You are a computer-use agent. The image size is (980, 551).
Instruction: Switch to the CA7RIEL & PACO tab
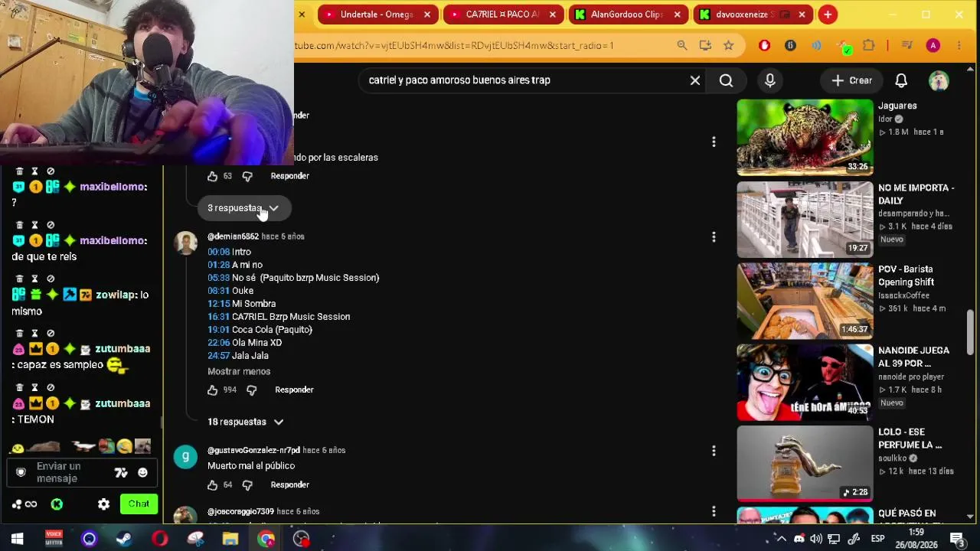502,15
